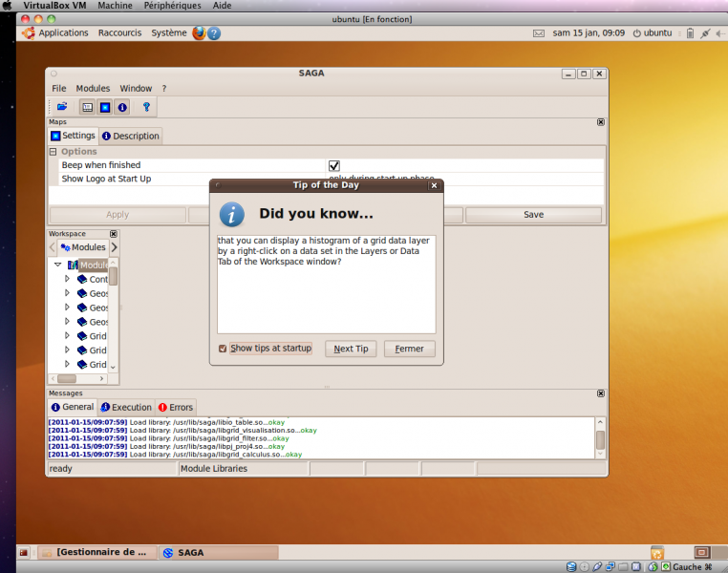Click the Open folder icon in SAGA toolbar
The height and width of the screenshot is (573, 728).
(62, 107)
